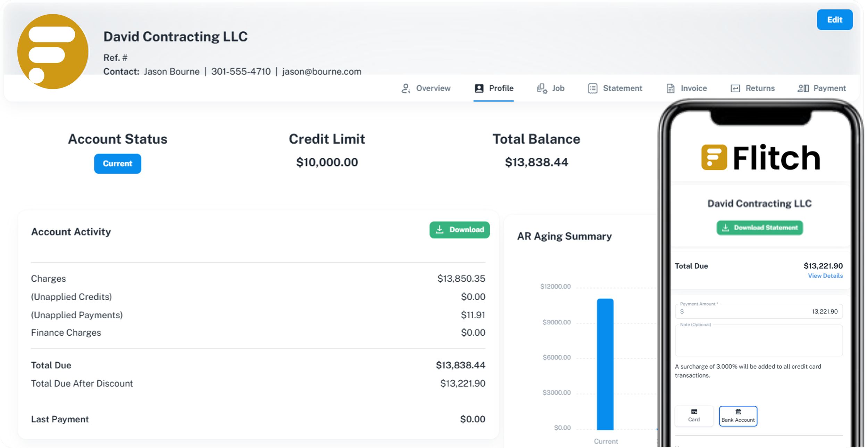Click the Note (Optional) text area

point(759,340)
